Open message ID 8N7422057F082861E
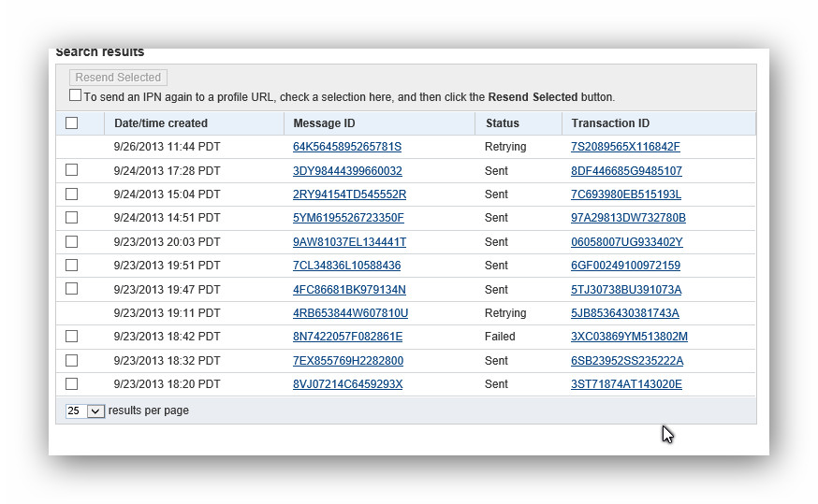Viewport: 818px width, 504px height. point(347,337)
